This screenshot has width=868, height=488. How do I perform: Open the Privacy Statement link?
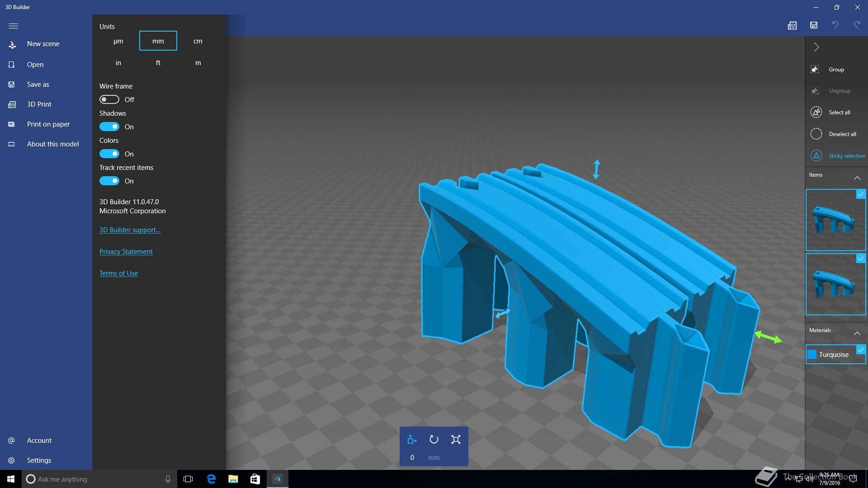[x=126, y=251]
